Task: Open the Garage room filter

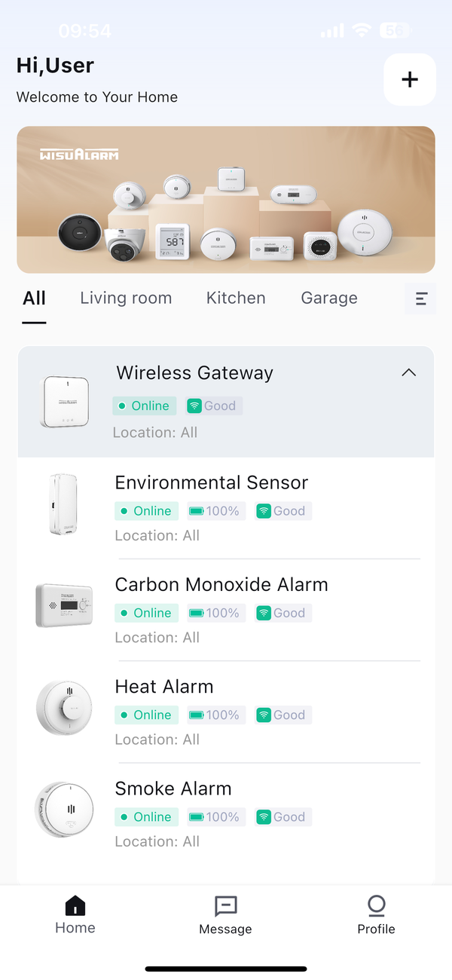Action: (x=329, y=298)
